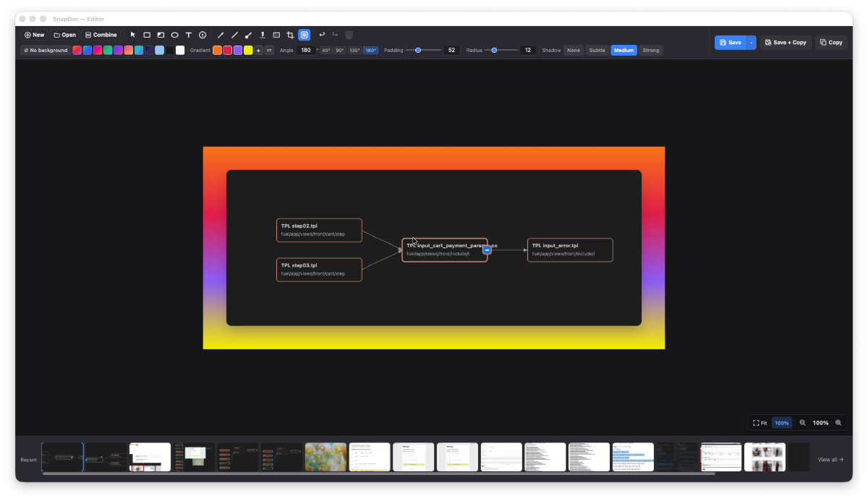Click the blue minus handle on diagram node

point(487,250)
